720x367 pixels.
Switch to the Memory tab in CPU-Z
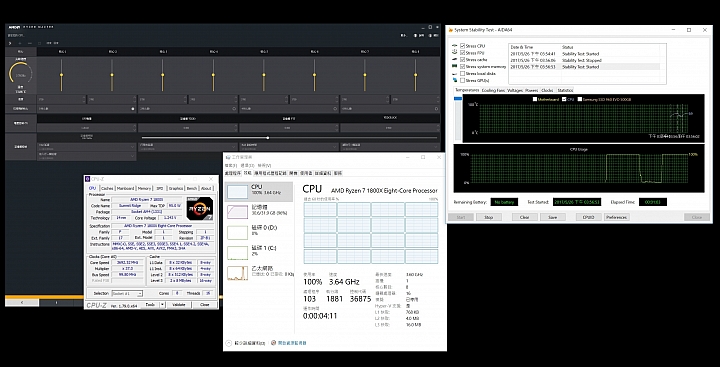click(x=144, y=188)
